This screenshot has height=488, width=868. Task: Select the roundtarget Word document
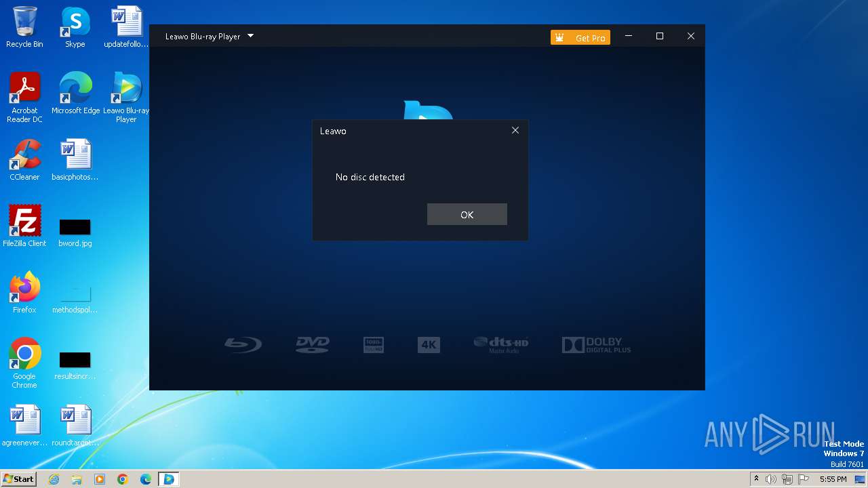coord(75,426)
